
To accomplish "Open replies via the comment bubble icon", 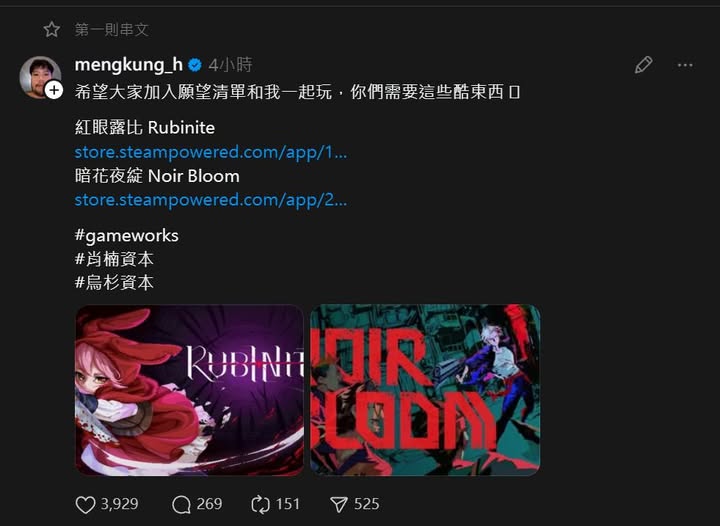I will [x=181, y=504].
